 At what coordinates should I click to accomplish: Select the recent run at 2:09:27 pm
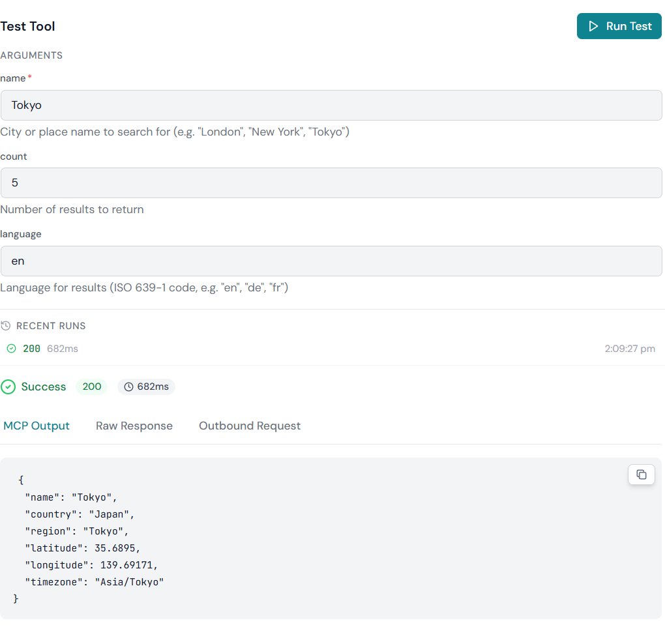(331, 349)
